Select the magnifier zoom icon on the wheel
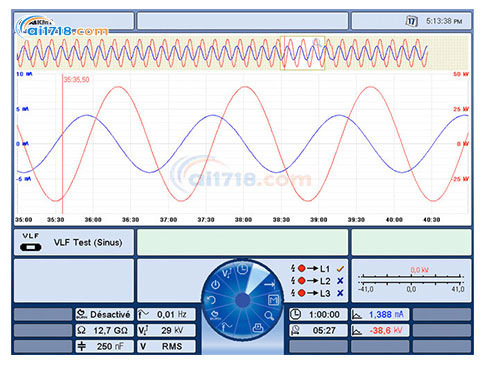 tap(269, 316)
